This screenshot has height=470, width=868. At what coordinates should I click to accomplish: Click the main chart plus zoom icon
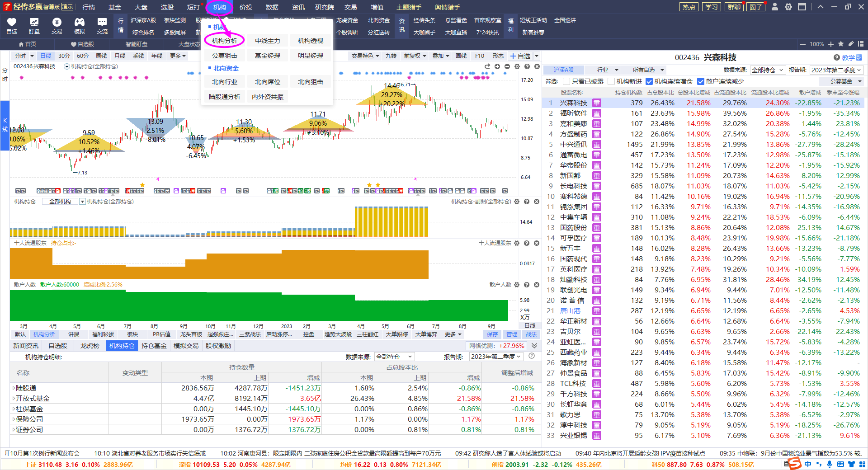497,66
